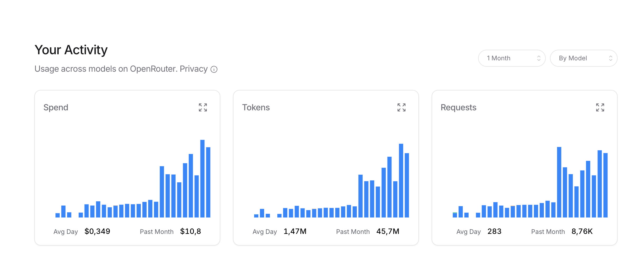The width and height of the screenshot is (644, 263).
Task: Click the Requests card title
Action: click(458, 107)
